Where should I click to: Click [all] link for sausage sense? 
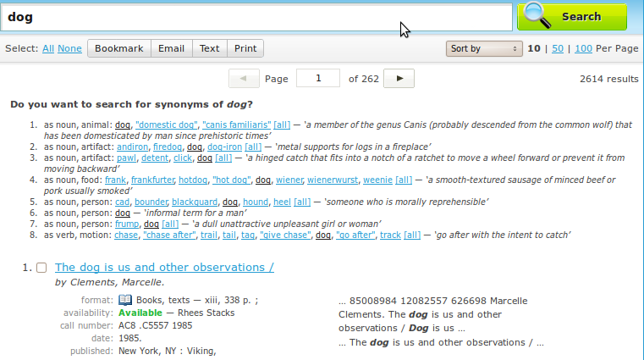click(404, 180)
